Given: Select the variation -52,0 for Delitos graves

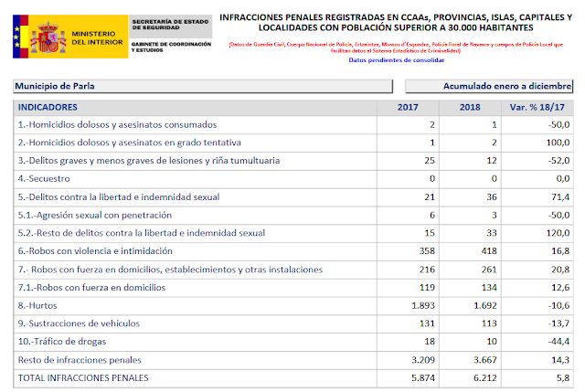Looking at the screenshot, I should click(x=558, y=161).
